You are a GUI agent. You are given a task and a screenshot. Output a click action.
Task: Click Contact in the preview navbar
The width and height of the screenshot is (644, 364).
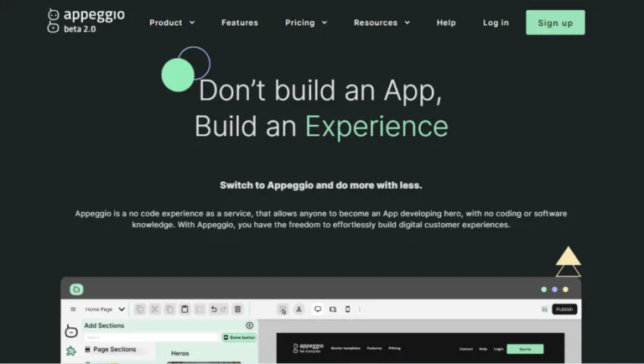(465, 349)
